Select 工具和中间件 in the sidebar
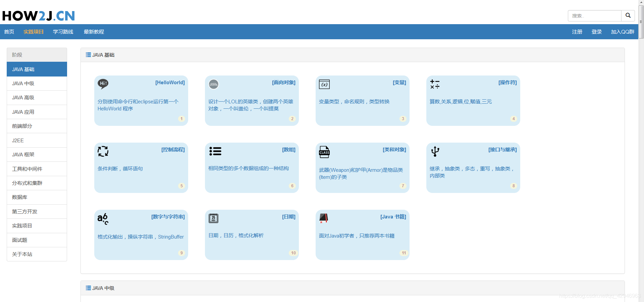Screen dimensions: 644x302 [x=37, y=169]
